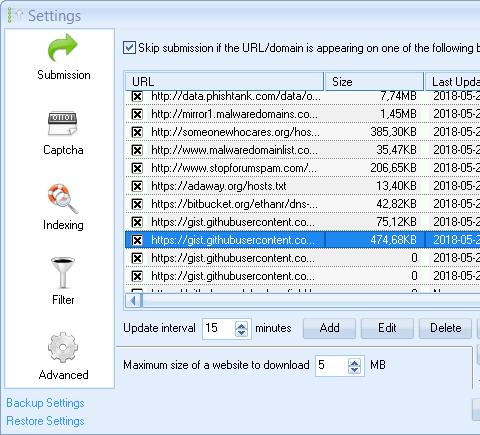
Task: Open the Backup Settings link
Action: coord(45,403)
